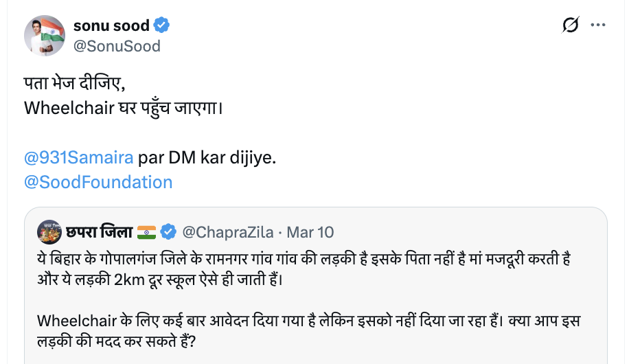629x364 pixels.
Task: Click the verified badge next to छपरा जिला
Action: pyautogui.click(x=168, y=232)
